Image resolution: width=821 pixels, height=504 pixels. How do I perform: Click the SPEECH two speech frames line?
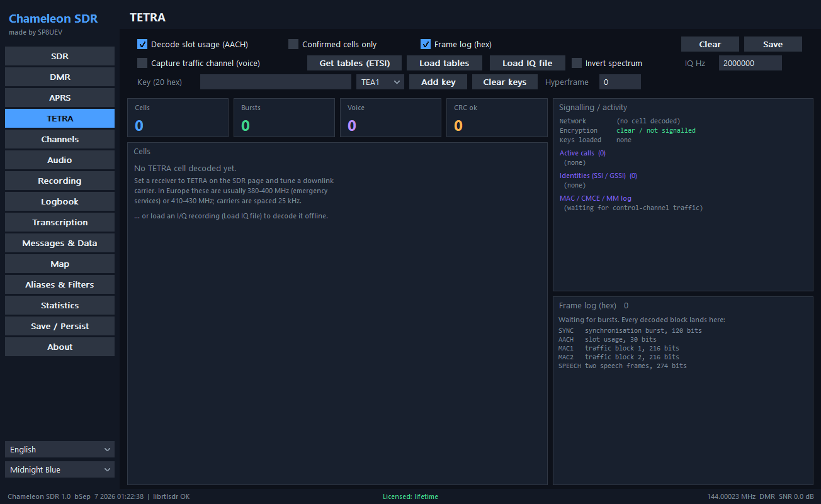(x=623, y=366)
